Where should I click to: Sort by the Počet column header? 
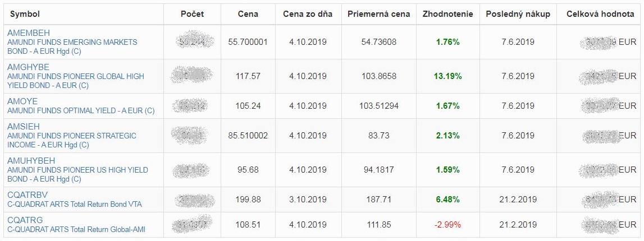pos(192,14)
